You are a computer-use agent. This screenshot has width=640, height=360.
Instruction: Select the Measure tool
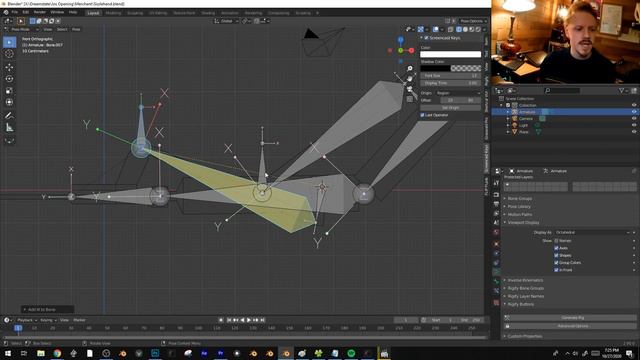[x=9, y=128]
